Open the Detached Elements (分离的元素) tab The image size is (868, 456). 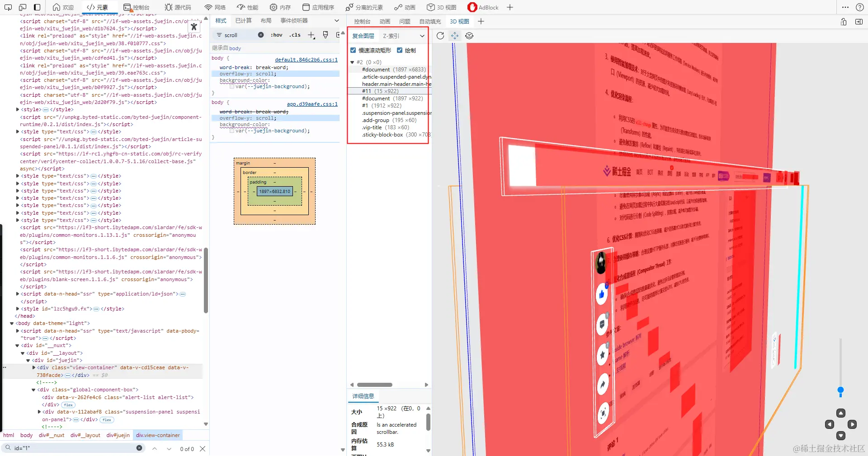point(364,7)
